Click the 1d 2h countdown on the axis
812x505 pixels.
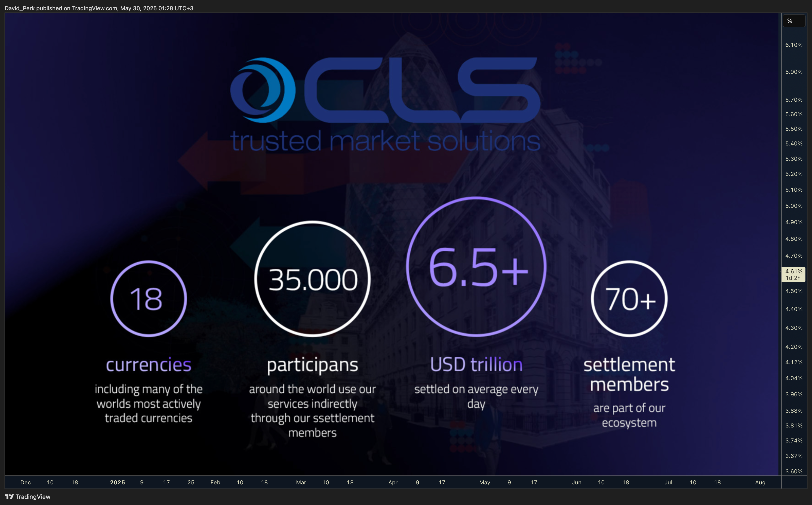pos(793,278)
